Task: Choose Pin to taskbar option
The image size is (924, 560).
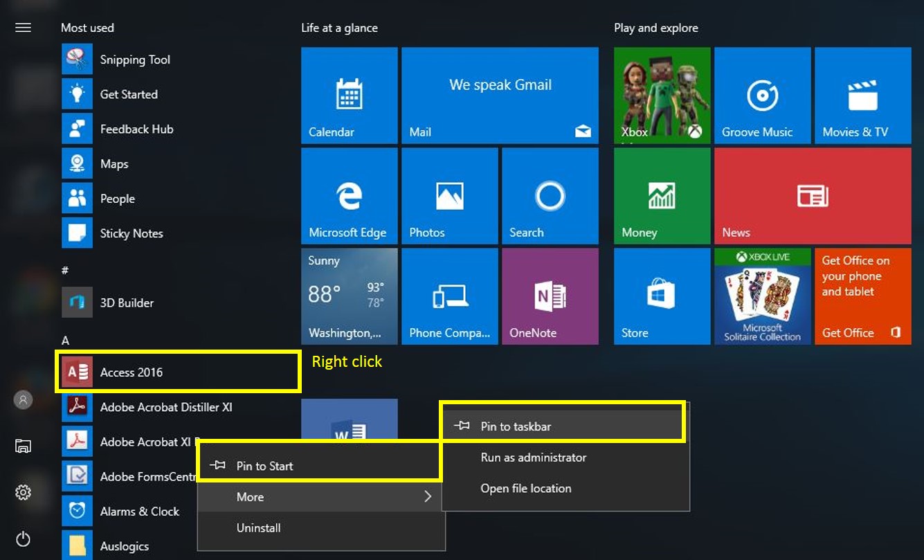Action: tap(516, 426)
